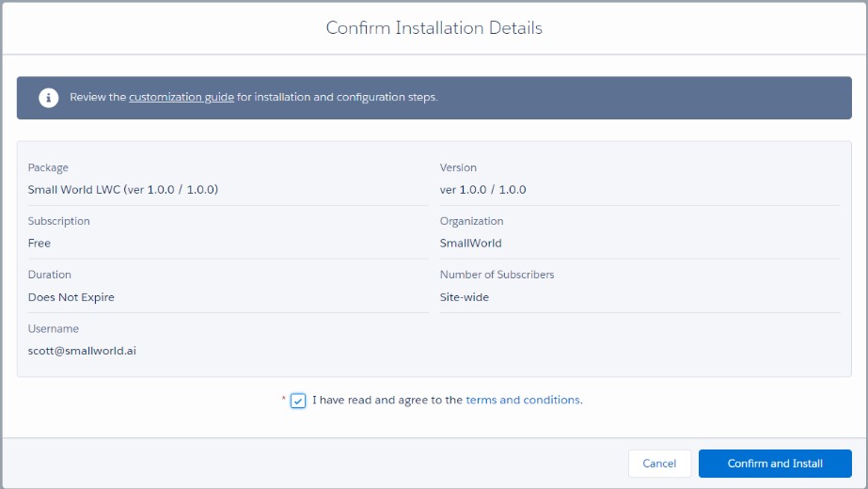Click the 'I have read and agree' text
The width and height of the screenshot is (868, 489).
point(387,400)
